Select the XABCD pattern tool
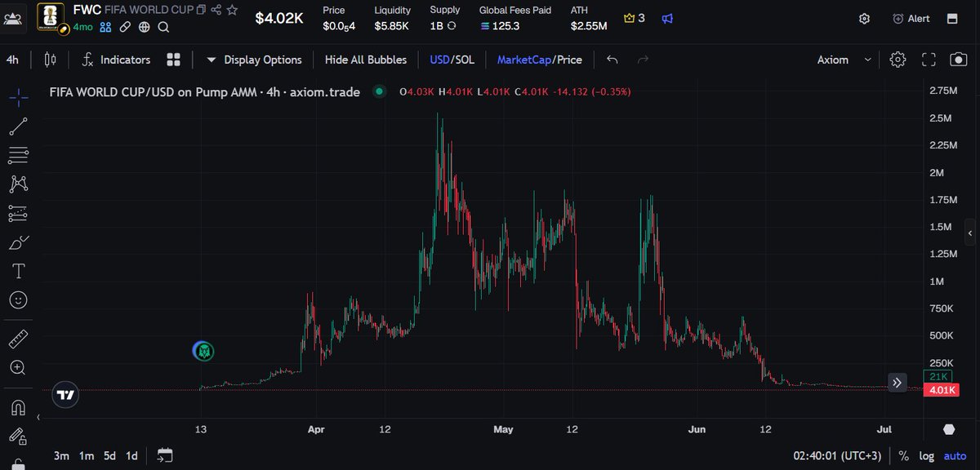980x470 pixels. [x=18, y=184]
